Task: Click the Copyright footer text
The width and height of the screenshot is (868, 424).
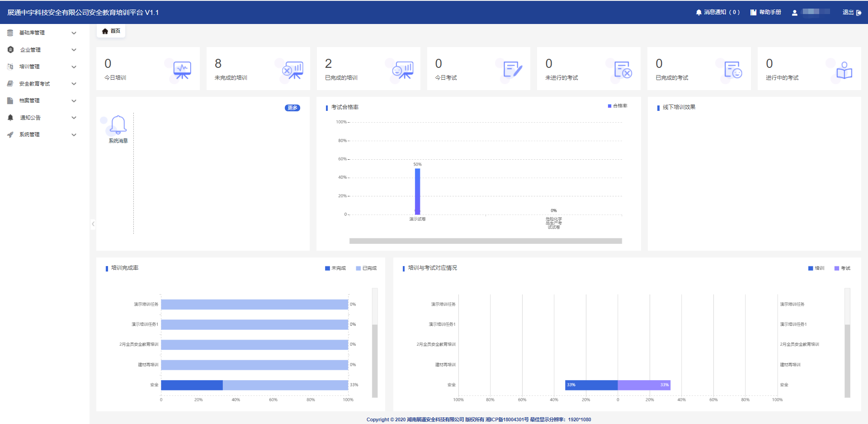Action: [479, 419]
